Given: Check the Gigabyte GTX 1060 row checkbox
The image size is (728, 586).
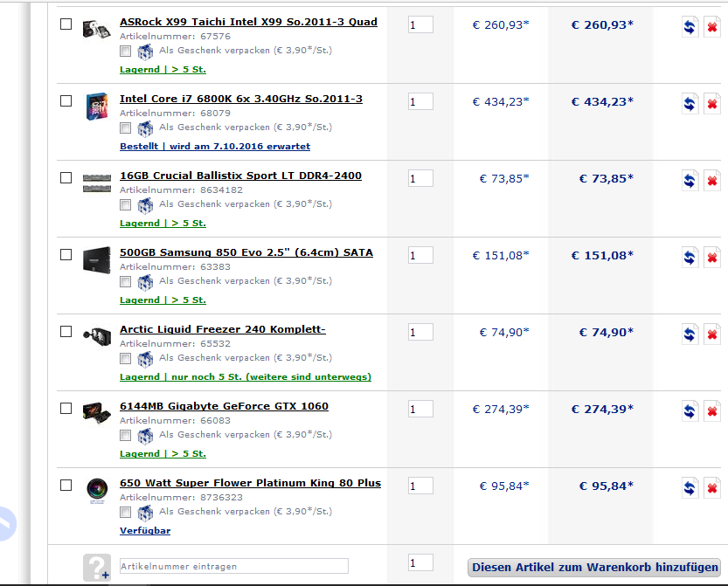Looking at the screenshot, I should 66,409.
